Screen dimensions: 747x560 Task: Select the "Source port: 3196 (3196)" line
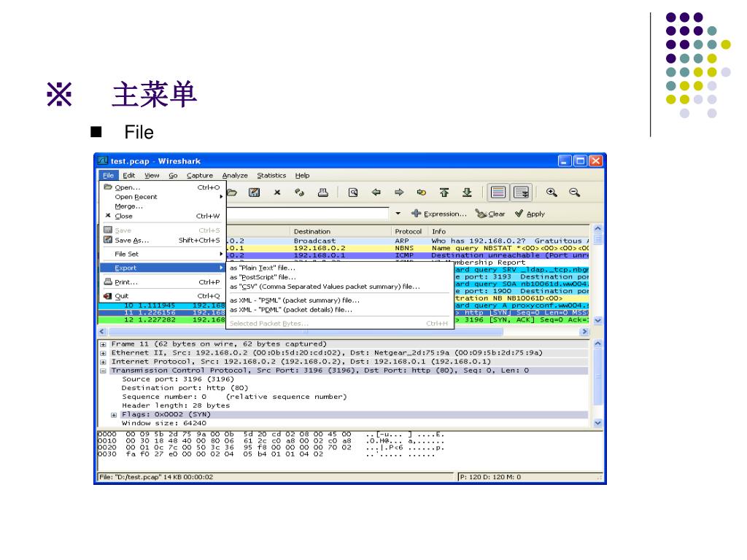(178, 379)
